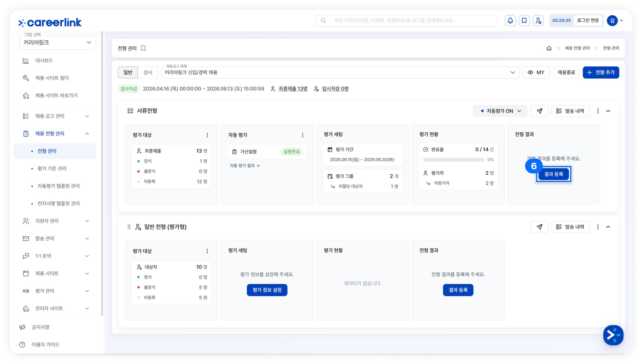Send message for 서류전형 stage
The image size is (642, 364).
coord(539,111)
